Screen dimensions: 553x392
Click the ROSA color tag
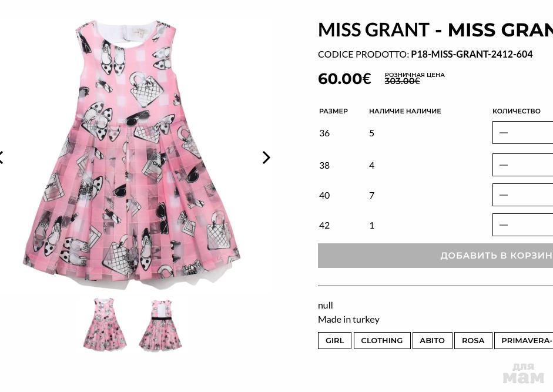click(473, 341)
